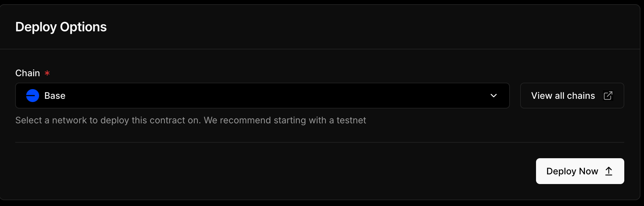Click the Base label inside the chain selector
644x206 pixels.
coord(54,96)
